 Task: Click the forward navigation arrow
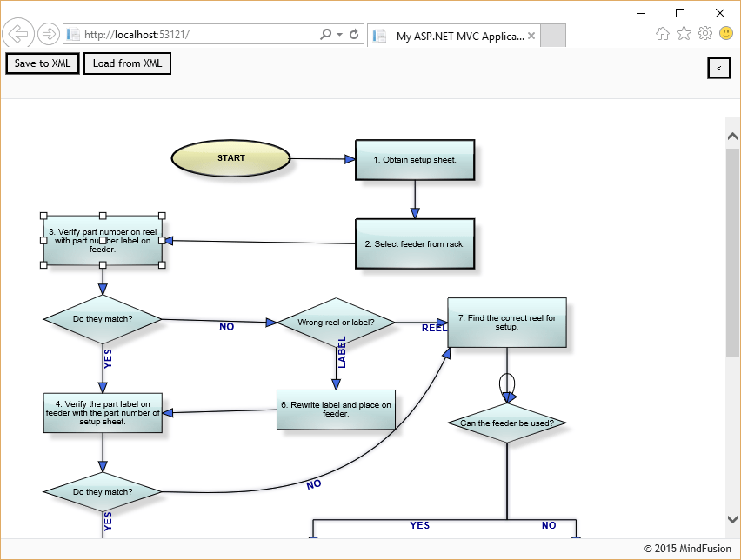49,33
